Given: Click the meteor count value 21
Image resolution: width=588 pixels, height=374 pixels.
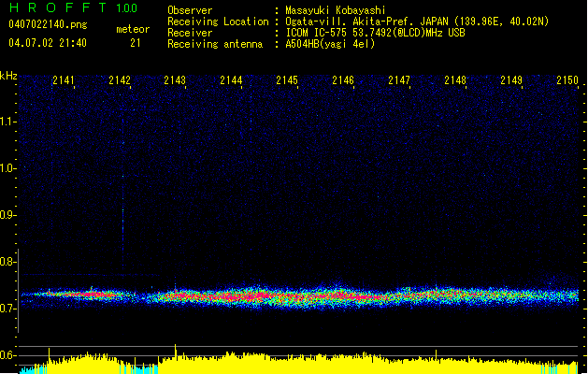Looking at the screenshot, I should [x=136, y=43].
